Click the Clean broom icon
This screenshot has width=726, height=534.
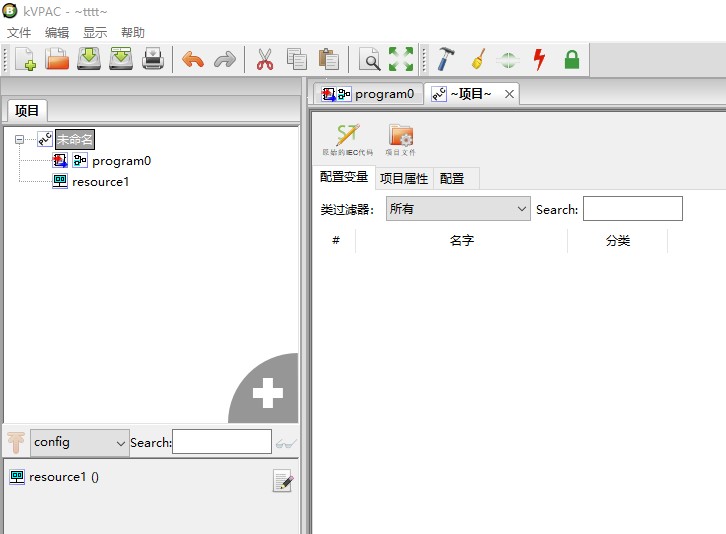coord(478,60)
